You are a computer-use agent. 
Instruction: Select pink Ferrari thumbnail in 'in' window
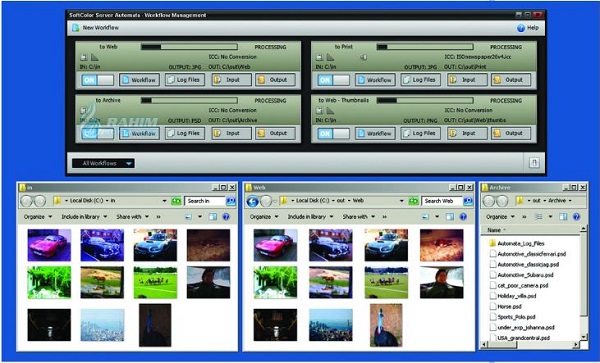[49, 245]
